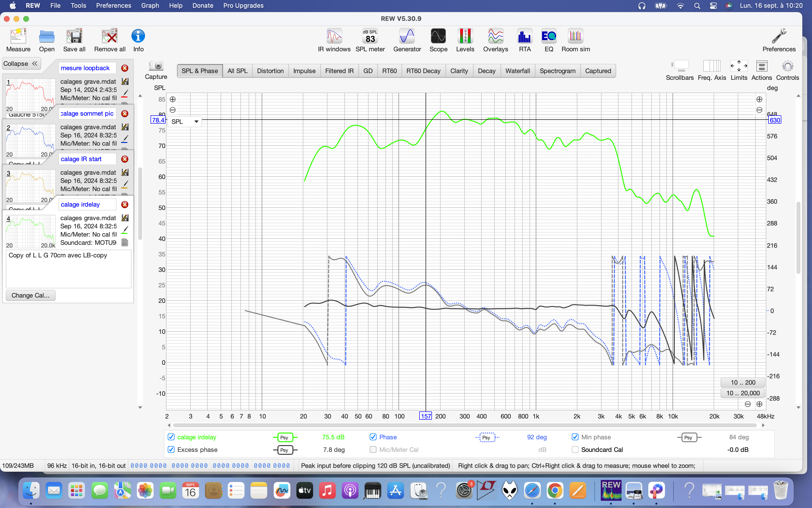Set frequency range to 10 .. 20,000

(743, 393)
